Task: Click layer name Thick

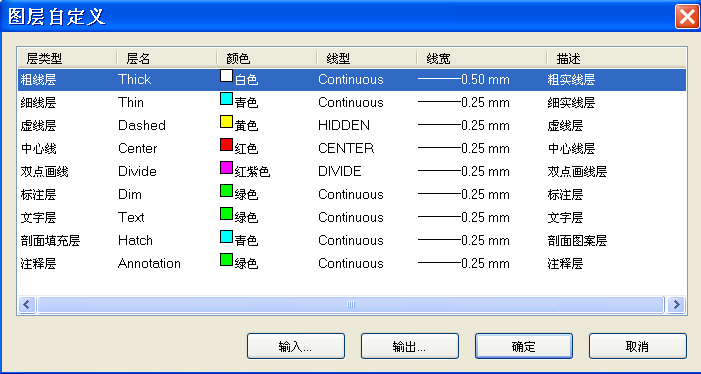Action: pos(135,80)
